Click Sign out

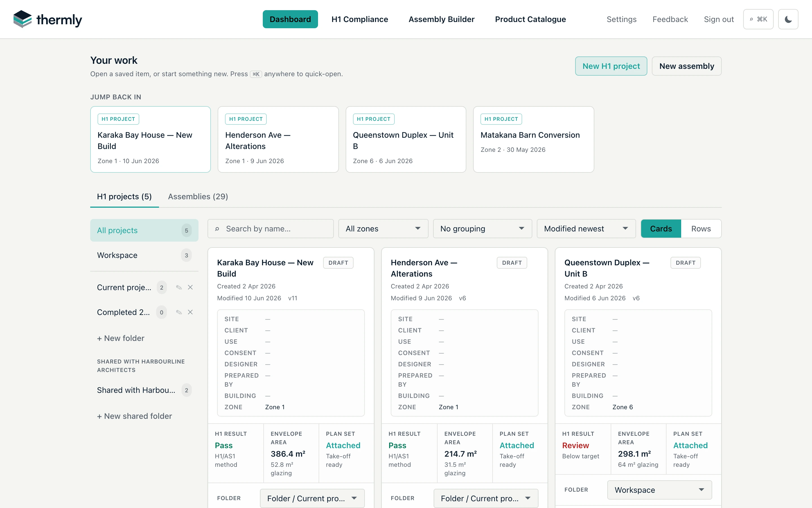[719, 19]
